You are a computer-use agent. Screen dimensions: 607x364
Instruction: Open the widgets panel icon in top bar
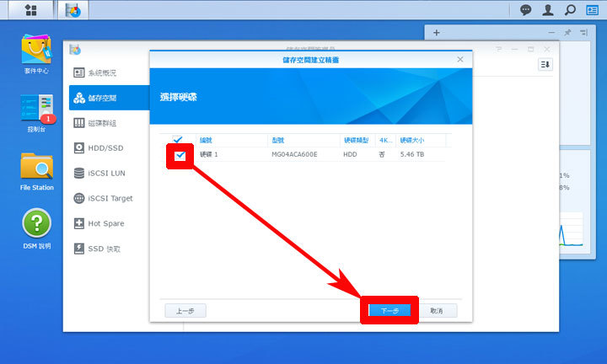point(593,9)
